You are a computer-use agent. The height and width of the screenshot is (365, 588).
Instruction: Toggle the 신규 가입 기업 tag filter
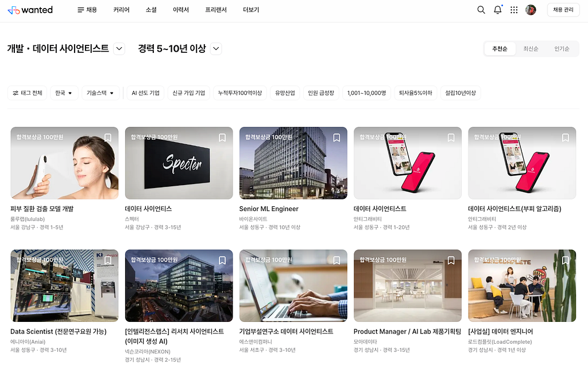pyautogui.click(x=188, y=93)
